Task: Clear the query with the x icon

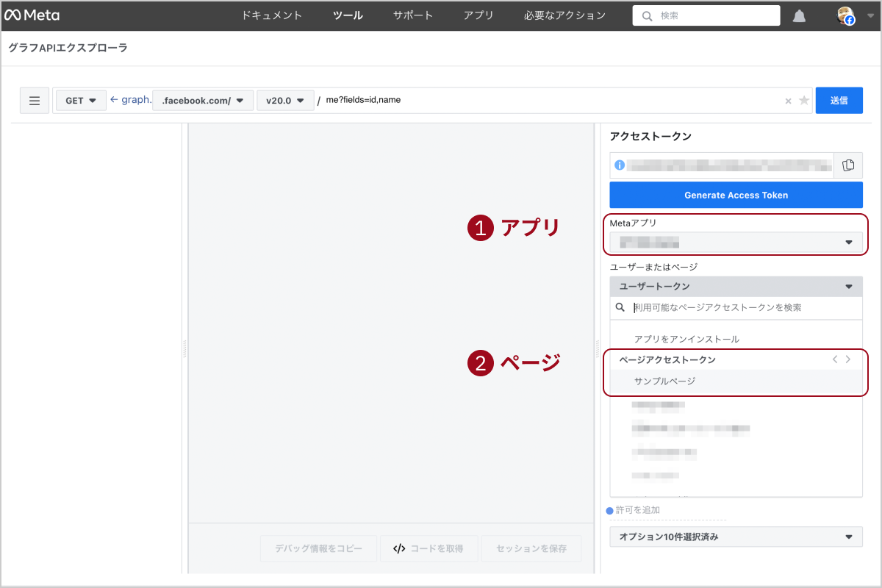Action: click(788, 101)
